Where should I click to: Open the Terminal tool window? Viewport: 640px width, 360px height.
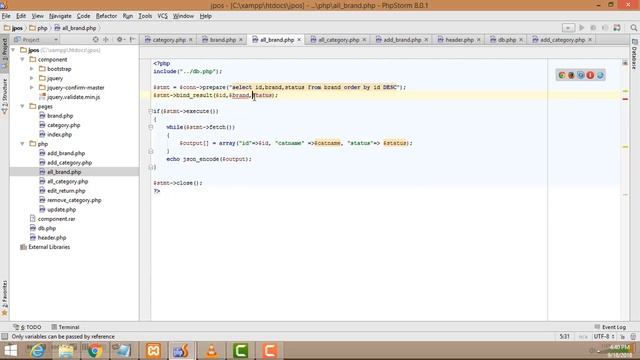(x=65, y=327)
